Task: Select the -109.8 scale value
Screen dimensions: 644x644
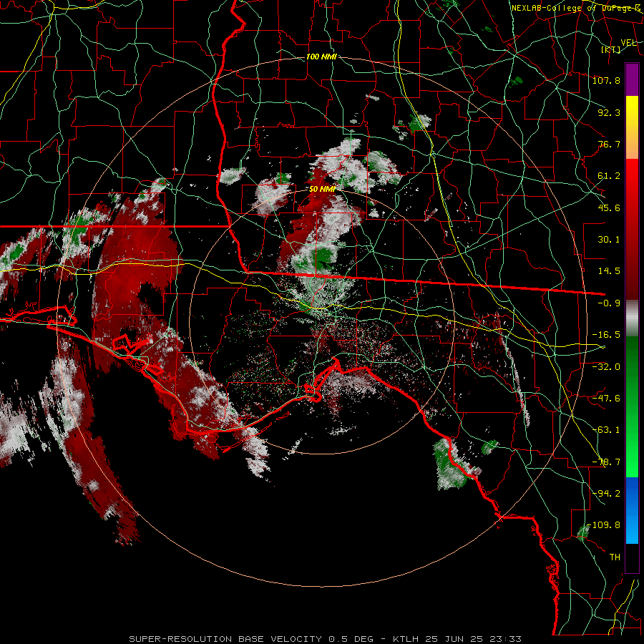Action: tap(604, 525)
